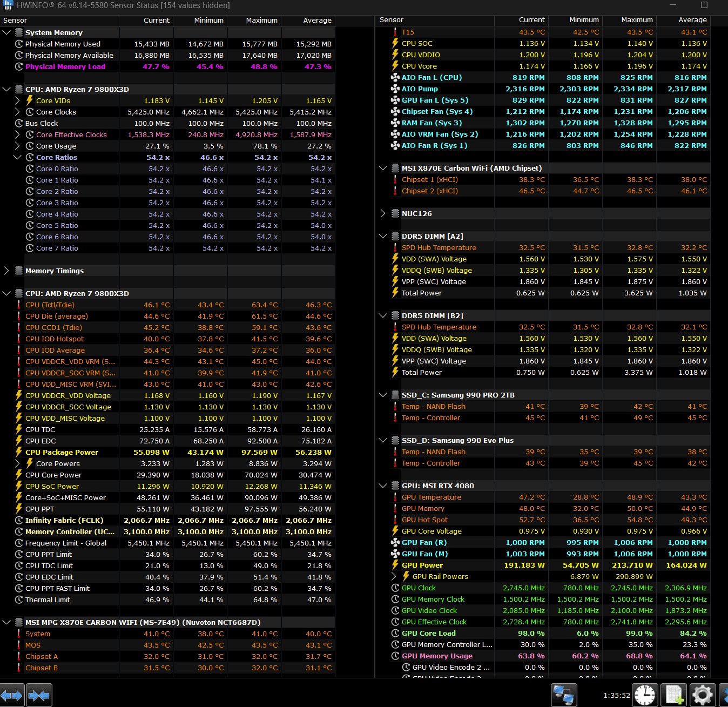Expand the Core VIDs row
Image resolution: width=728 pixels, height=707 pixels.
point(17,100)
